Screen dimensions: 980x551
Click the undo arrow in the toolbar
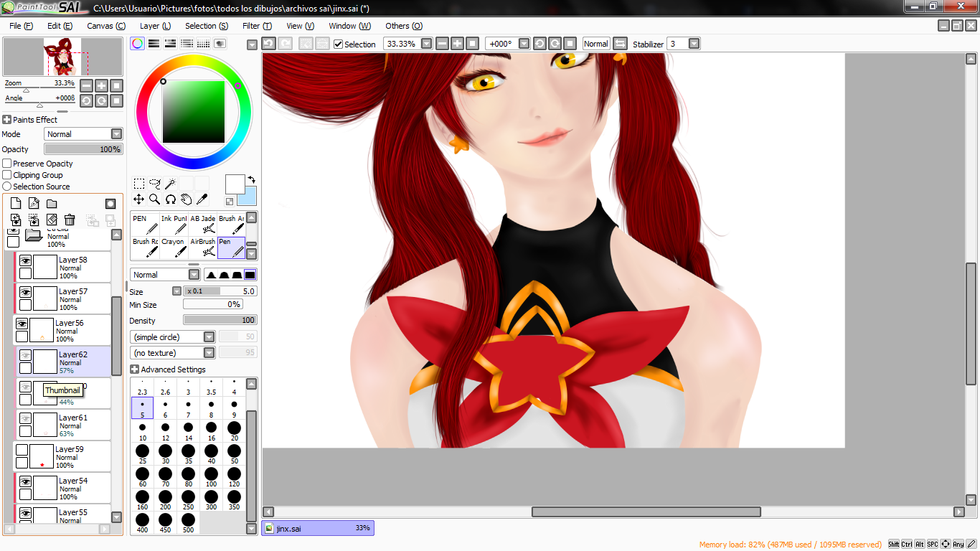coord(268,44)
